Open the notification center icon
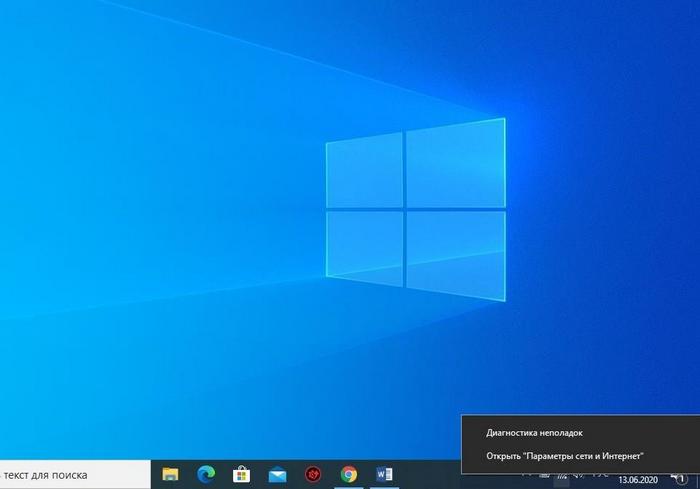The width and height of the screenshot is (700, 489). click(x=679, y=480)
